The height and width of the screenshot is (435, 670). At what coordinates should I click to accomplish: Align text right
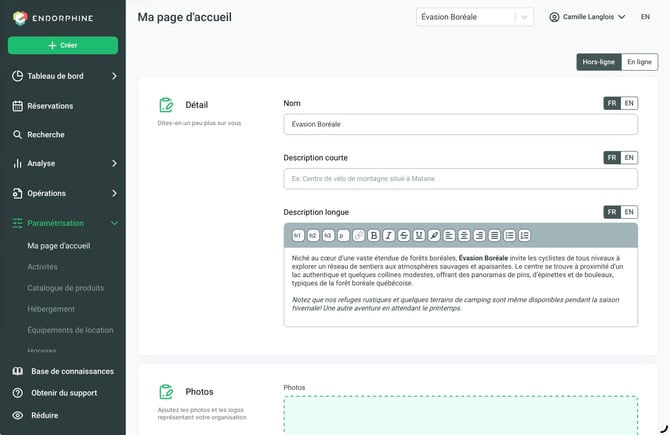[479, 235]
